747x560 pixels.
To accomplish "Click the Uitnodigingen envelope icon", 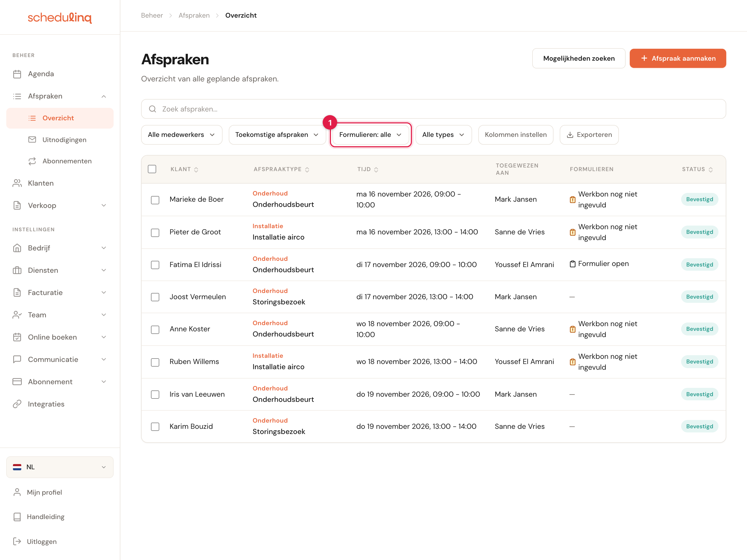I will click(32, 140).
